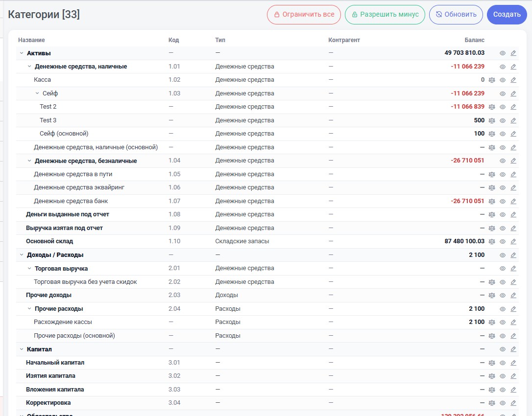Edit the Активы category with pencil icon

(513, 53)
